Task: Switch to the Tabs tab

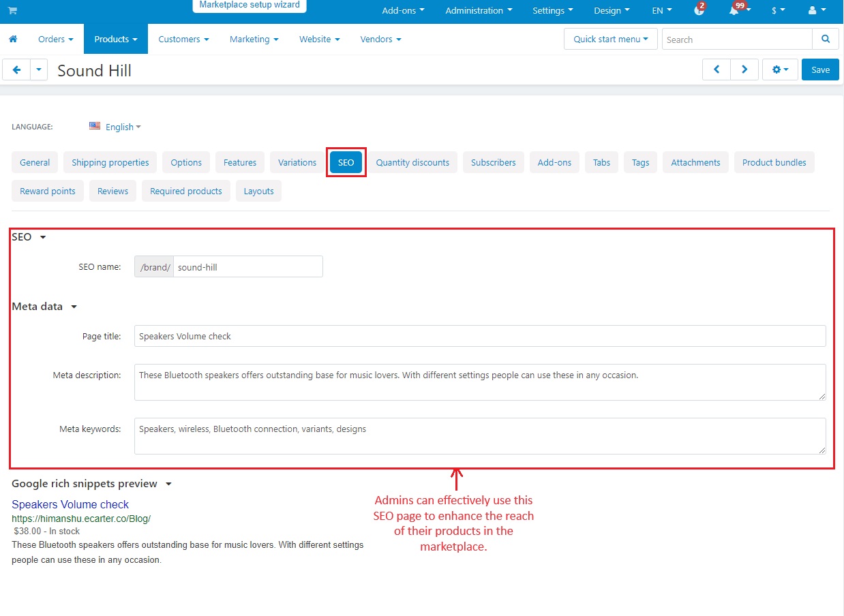Action: tap(601, 162)
